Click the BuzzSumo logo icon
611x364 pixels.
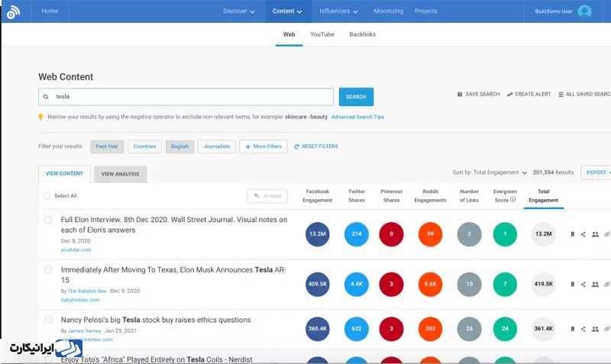point(13,12)
